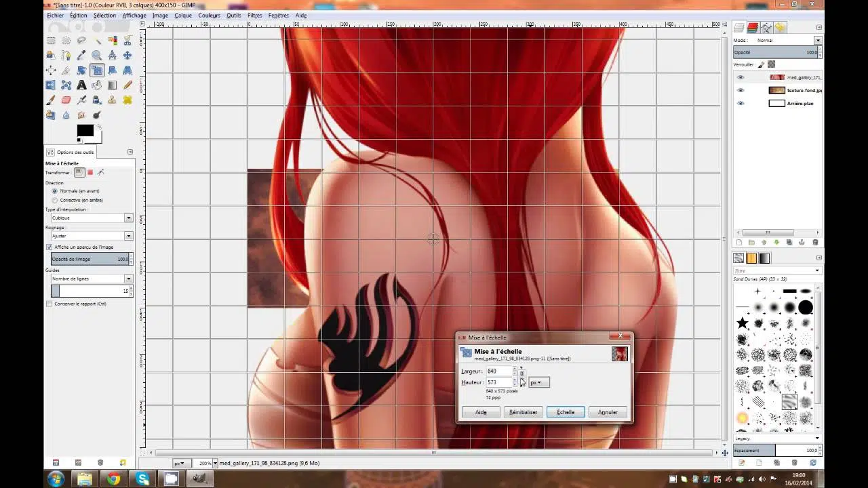Select the Blur/Sharpen droplet tool
Screen dimensions: 868x488
click(x=66, y=115)
